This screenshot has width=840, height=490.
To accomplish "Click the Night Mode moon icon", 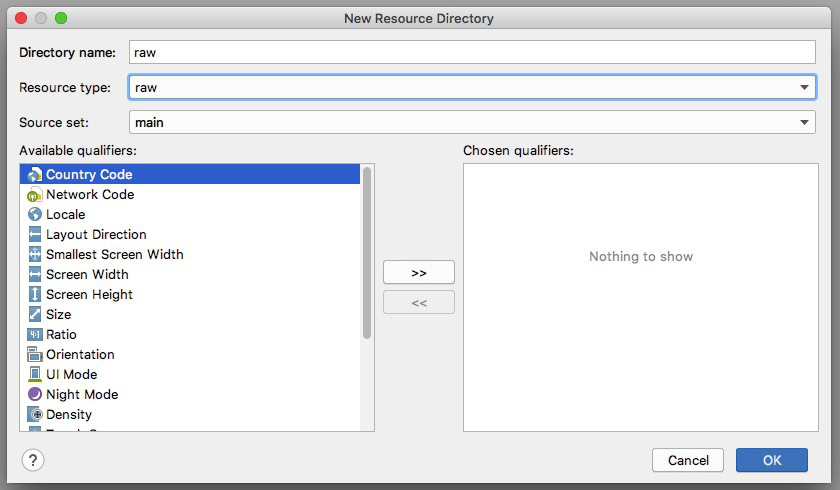I will point(34,395).
